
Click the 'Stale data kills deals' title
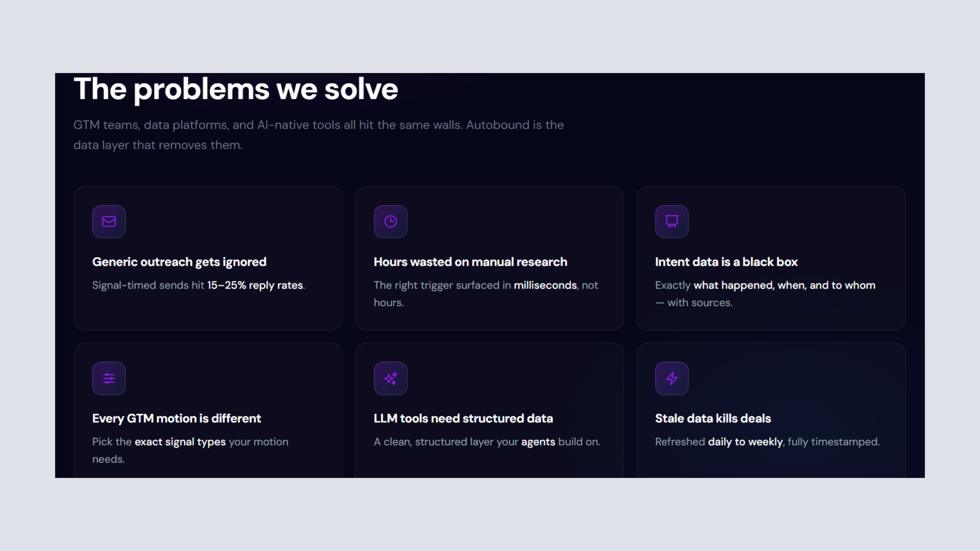(x=713, y=418)
